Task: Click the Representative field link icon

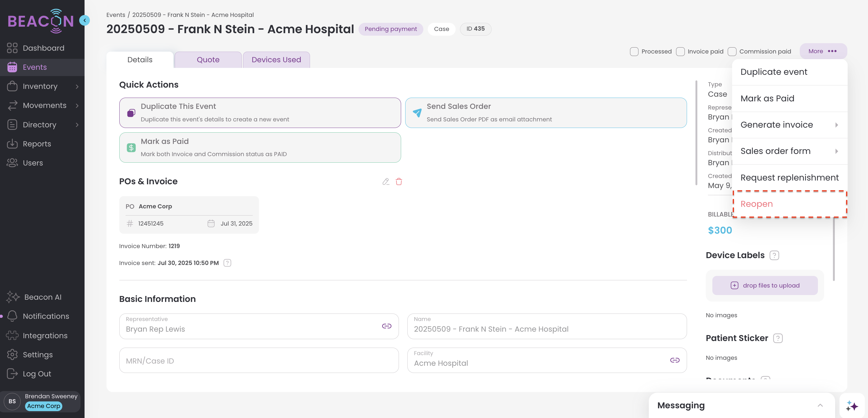Action: coord(386,326)
